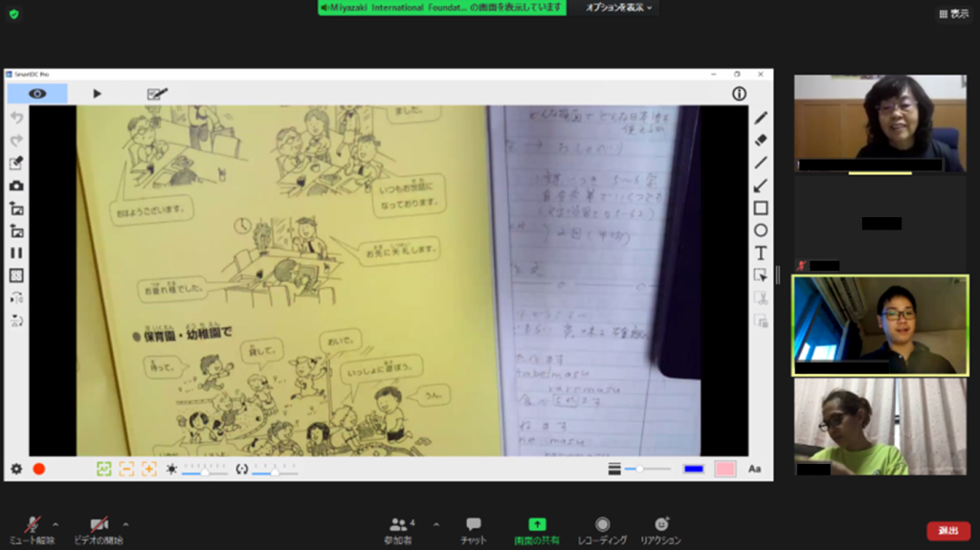Start Zoom recording
The image size is (980, 550).
coord(603,530)
